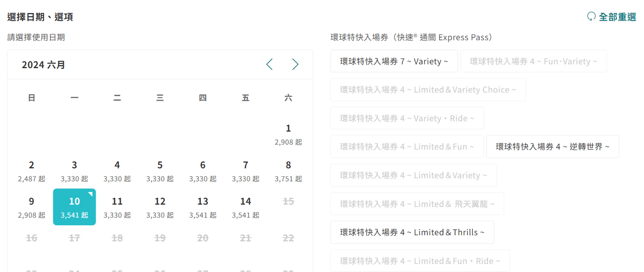
Task: Go to previous month arrow
Action: pyautogui.click(x=270, y=64)
